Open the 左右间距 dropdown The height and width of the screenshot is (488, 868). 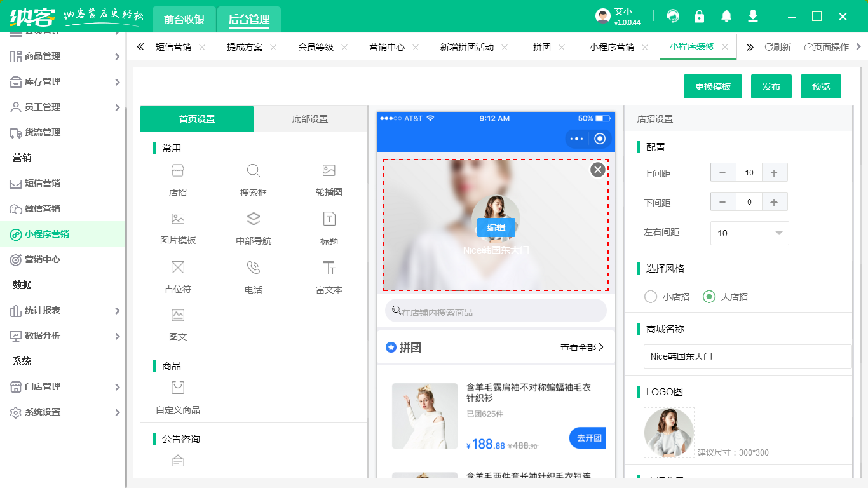pyautogui.click(x=750, y=233)
